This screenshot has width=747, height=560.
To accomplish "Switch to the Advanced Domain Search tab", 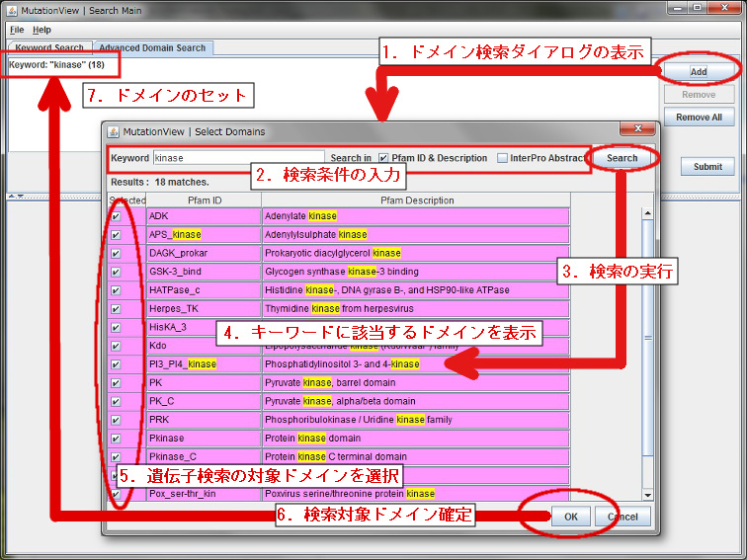I will [x=152, y=47].
